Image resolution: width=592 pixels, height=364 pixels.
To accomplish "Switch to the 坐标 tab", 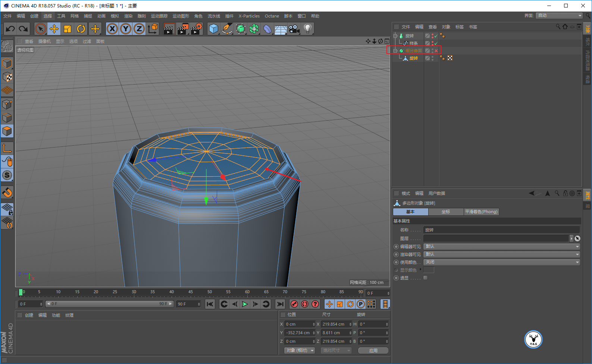I will pyautogui.click(x=446, y=212).
